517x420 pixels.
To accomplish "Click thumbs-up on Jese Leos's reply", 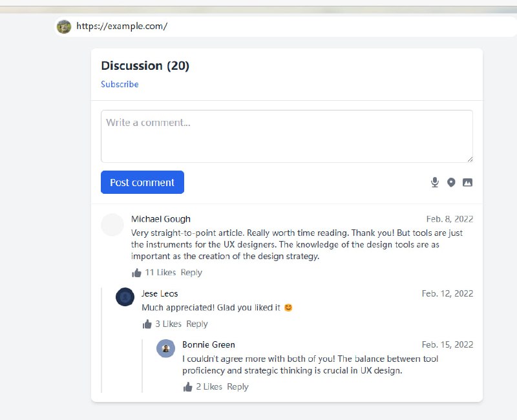I will click(x=147, y=324).
